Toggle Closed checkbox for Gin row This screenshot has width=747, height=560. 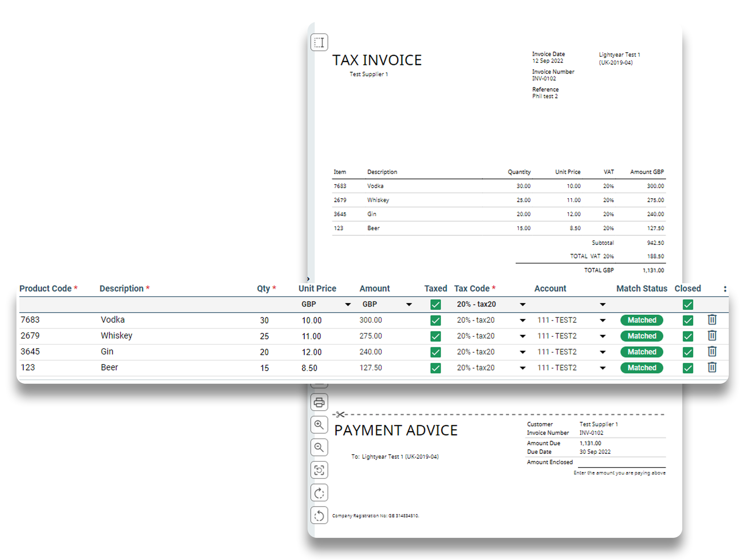687,352
